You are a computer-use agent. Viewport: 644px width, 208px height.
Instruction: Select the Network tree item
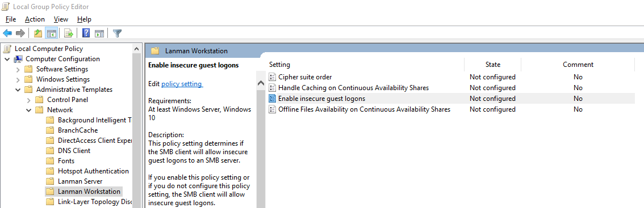tap(60, 110)
